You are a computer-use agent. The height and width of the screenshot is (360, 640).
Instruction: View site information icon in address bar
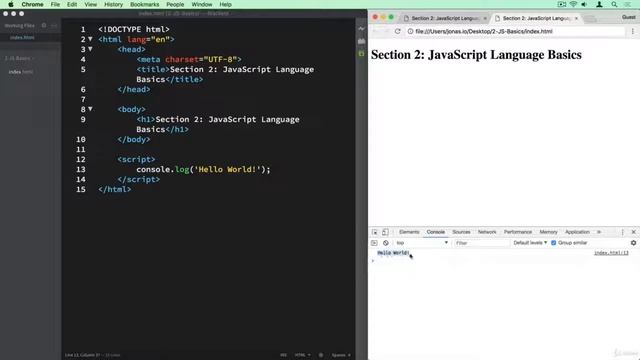[x=410, y=31]
